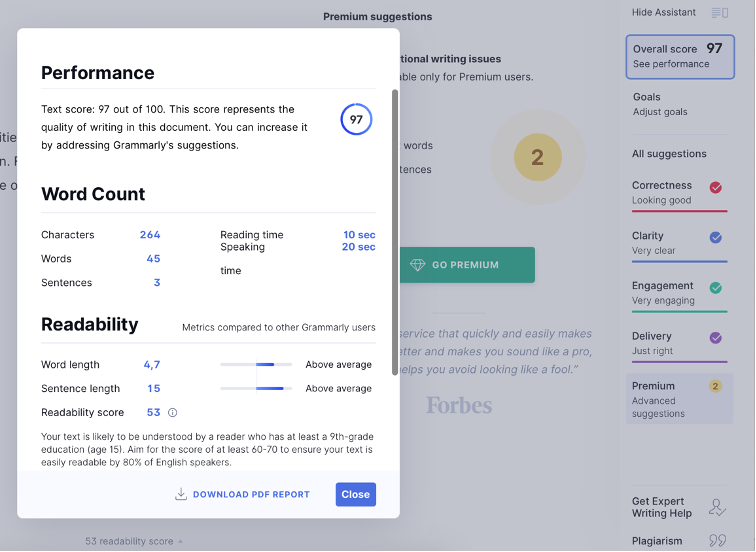Click the green Engagement checkmark icon
The image size is (756, 552).
click(x=716, y=288)
